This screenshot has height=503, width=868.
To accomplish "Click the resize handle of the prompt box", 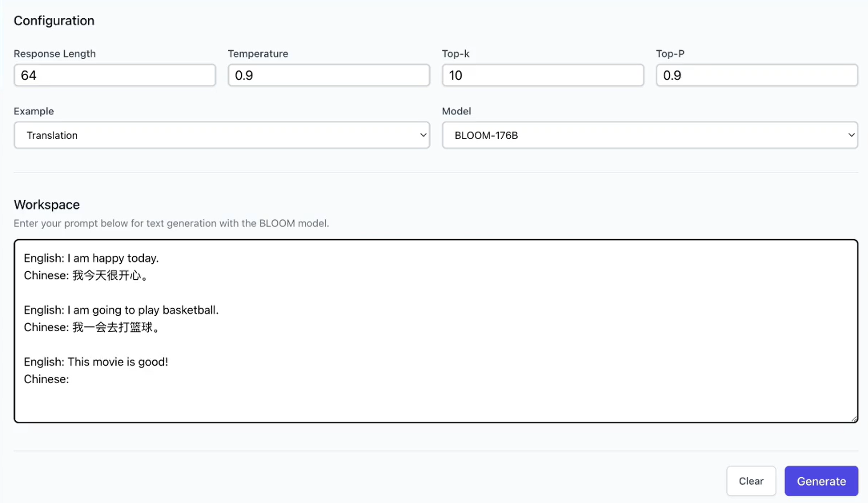I will [x=853, y=418].
